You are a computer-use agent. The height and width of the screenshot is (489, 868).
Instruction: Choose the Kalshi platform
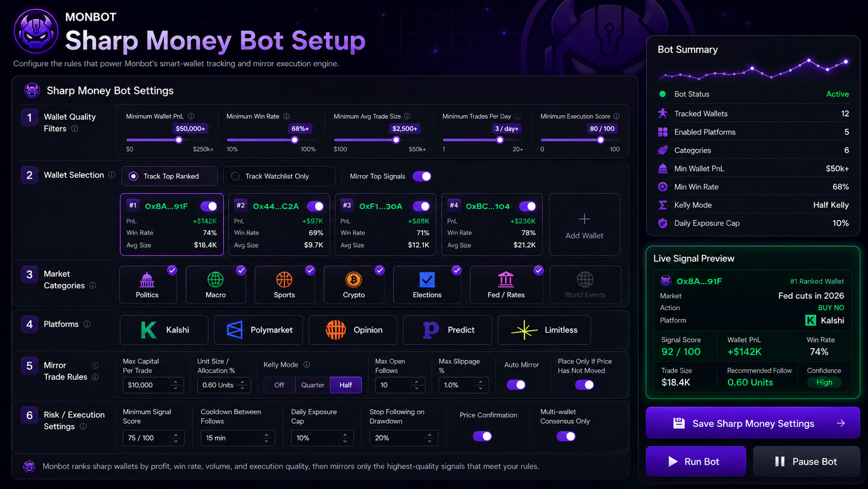point(164,330)
